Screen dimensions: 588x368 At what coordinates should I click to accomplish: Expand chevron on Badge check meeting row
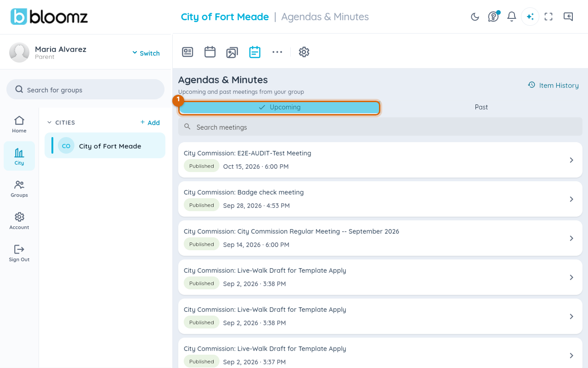tap(571, 199)
